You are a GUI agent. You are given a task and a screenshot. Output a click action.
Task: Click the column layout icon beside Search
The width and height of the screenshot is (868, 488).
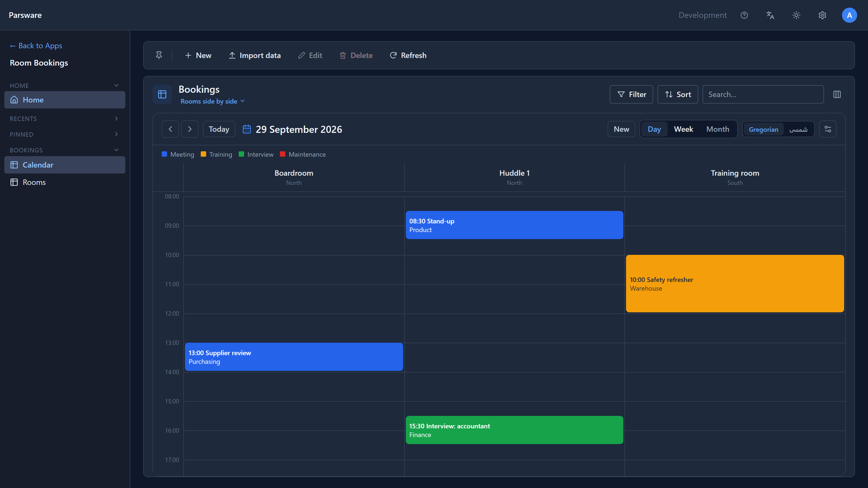point(837,94)
